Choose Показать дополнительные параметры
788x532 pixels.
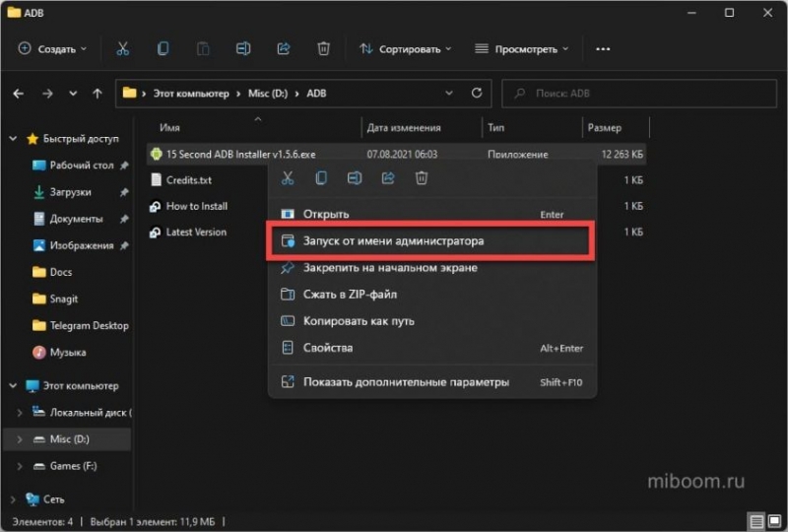(x=432, y=382)
